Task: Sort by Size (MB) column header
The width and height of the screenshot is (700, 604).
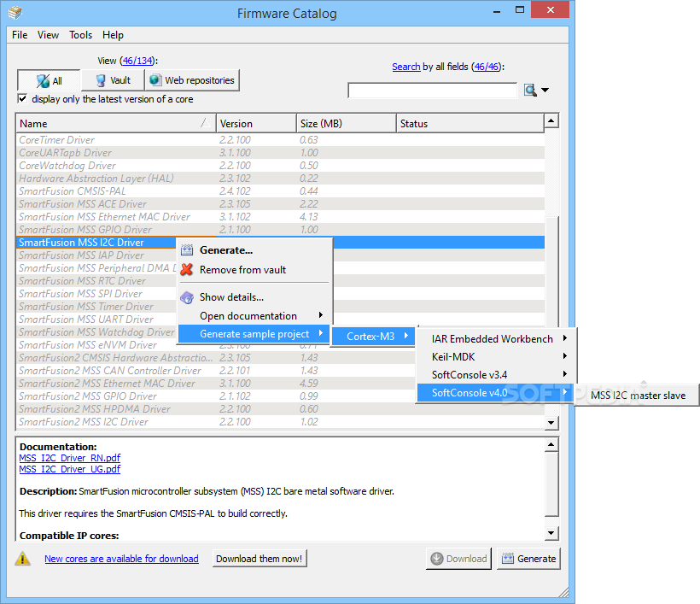Action: [x=347, y=123]
